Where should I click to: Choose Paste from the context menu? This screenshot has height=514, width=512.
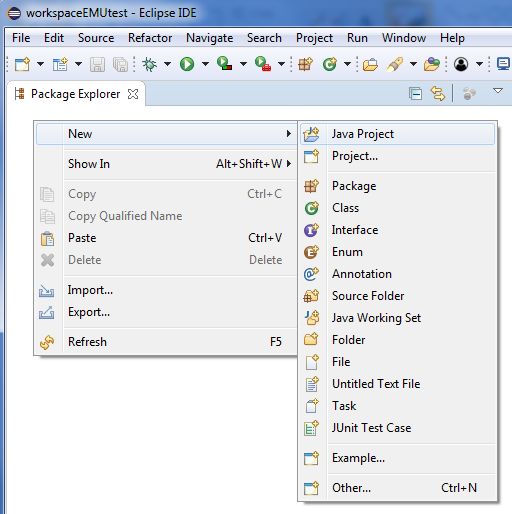(166, 238)
